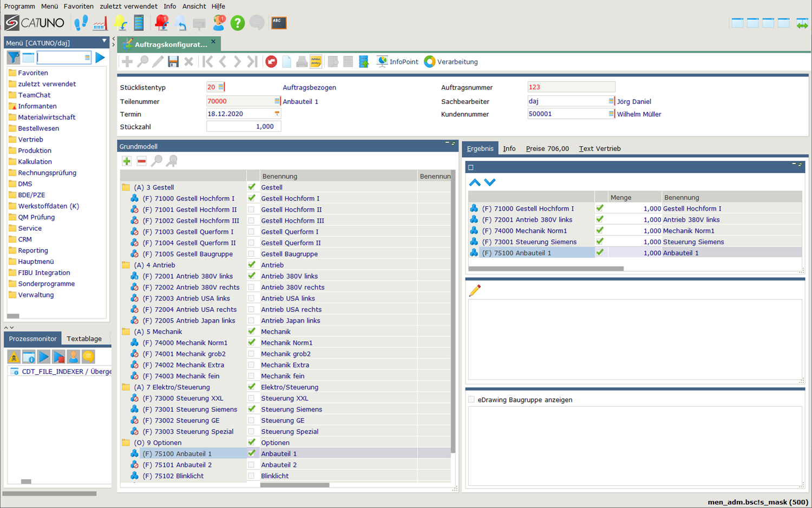Click the yellow pencil edit icon
812x508 pixels.
(x=475, y=291)
